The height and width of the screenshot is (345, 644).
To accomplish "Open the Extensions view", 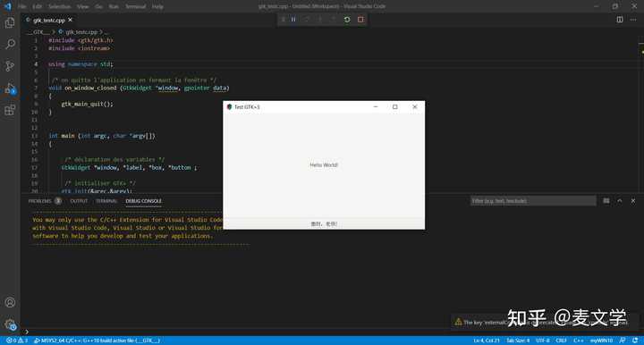I will [10, 110].
